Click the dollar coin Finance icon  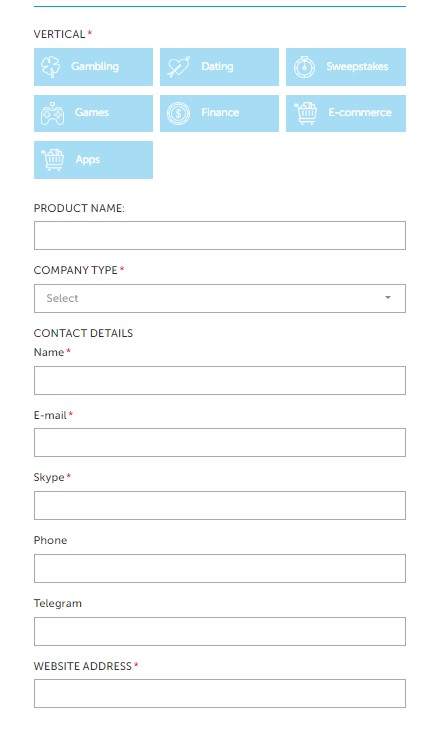178,113
